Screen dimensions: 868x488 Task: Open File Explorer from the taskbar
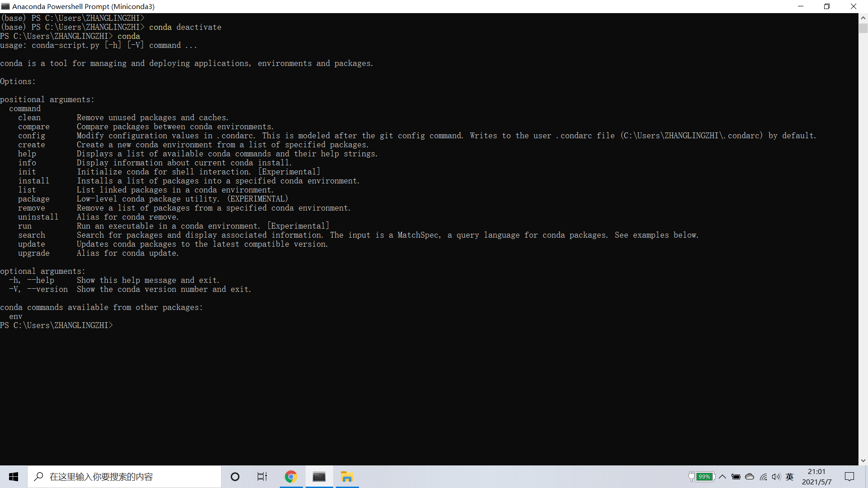click(347, 477)
